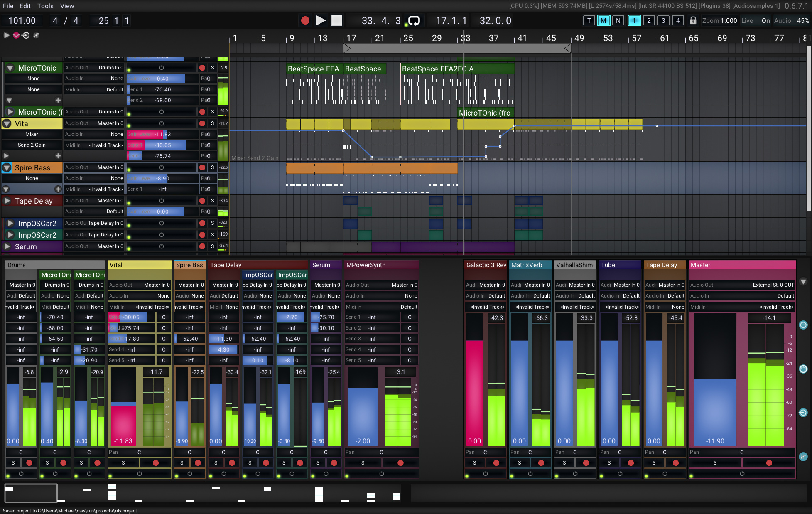
Task: Toggle the T view button
Action: pos(589,20)
